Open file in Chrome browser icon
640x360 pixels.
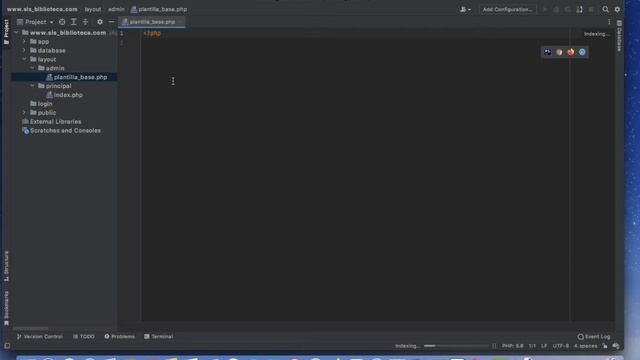tap(559, 52)
